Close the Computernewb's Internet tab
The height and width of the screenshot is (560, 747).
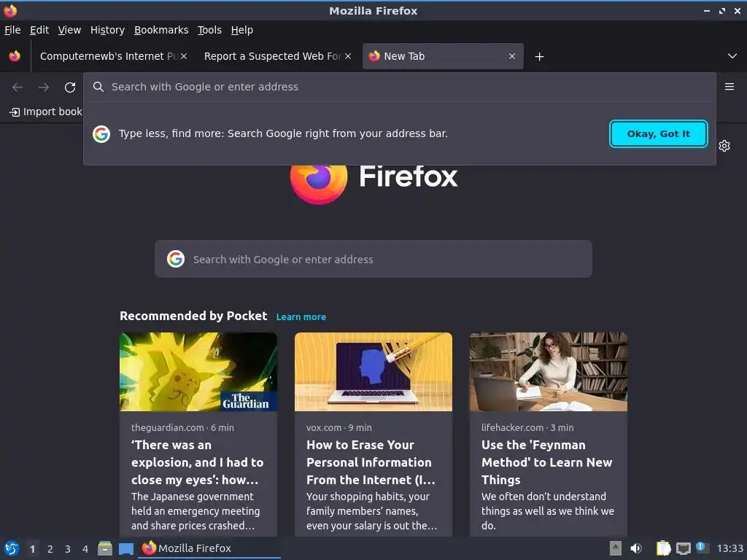(x=184, y=56)
